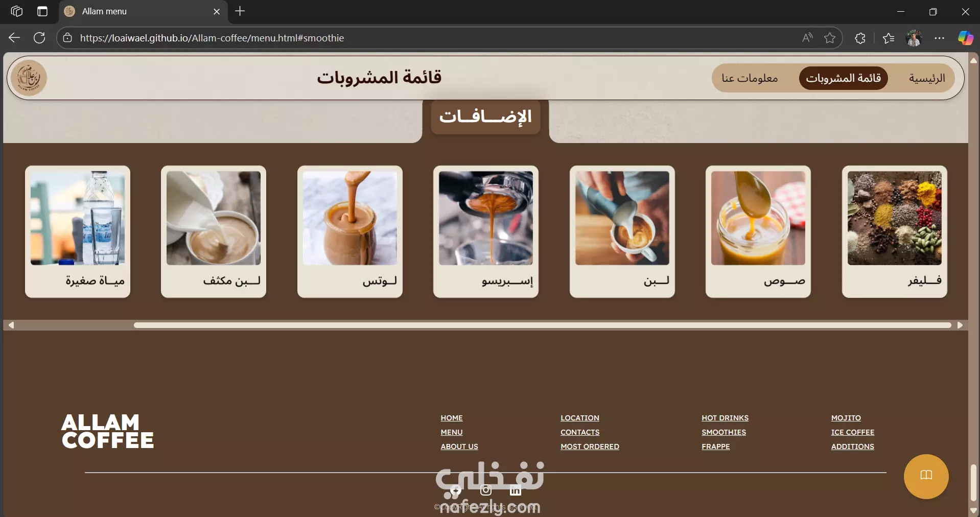The height and width of the screenshot is (517, 980).
Task: Click the Read aloud icon in address bar
Action: pyautogui.click(x=807, y=38)
